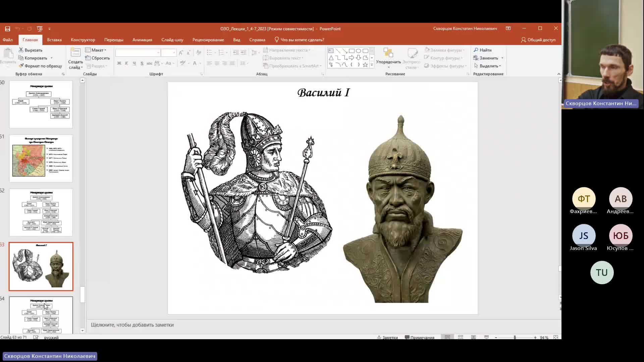
Task: Collapse the ribbon with the chevron
Action: click(558, 74)
